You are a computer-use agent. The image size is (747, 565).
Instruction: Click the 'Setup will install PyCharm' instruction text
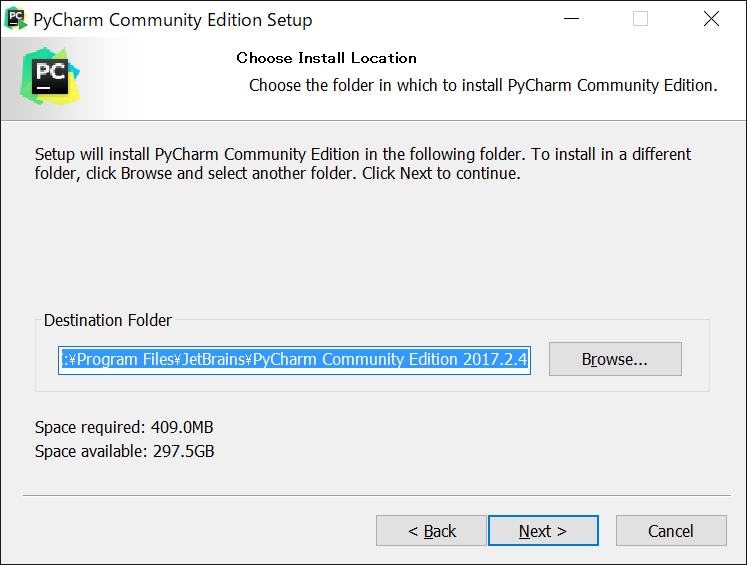click(x=363, y=164)
